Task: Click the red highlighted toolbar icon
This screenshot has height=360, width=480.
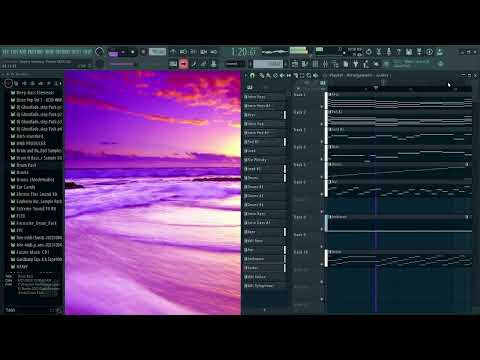Action: [x=183, y=64]
